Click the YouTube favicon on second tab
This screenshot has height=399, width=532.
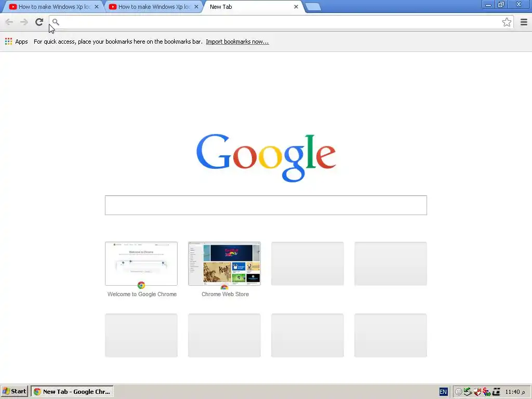pos(113,7)
